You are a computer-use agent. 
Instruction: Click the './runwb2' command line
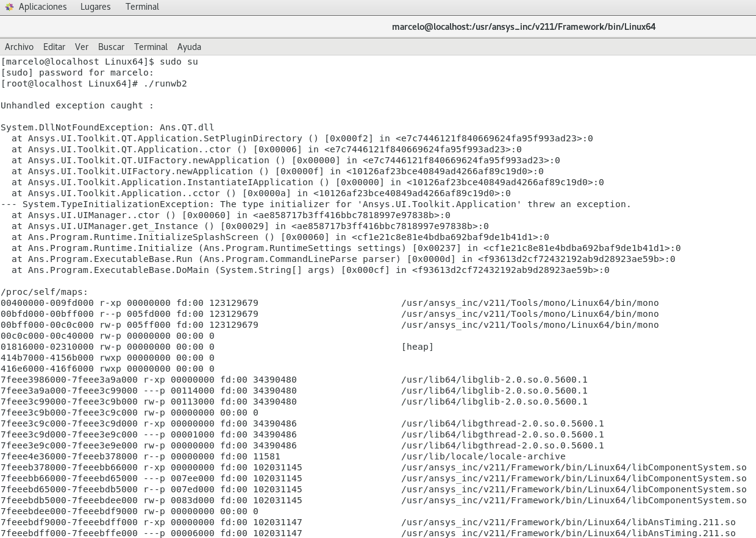(94, 83)
